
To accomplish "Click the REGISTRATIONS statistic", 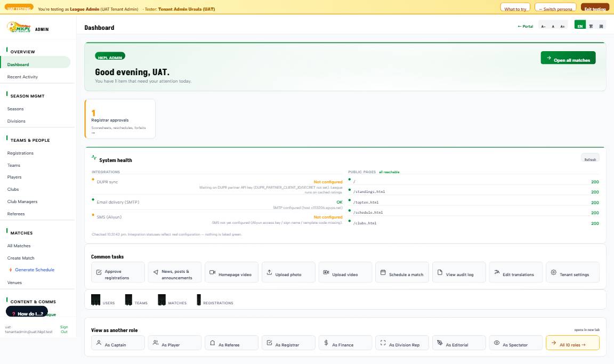I will pyautogui.click(x=215, y=300).
